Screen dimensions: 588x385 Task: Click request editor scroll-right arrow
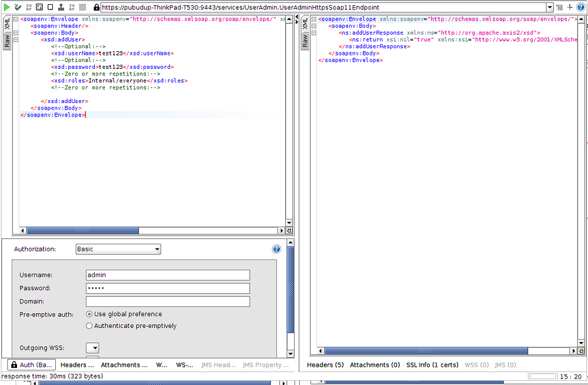point(282,231)
